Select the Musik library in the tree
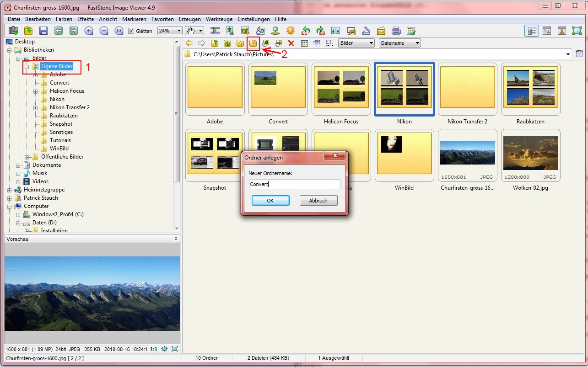This screenshot has width=588, height=367. click(40, 173)
